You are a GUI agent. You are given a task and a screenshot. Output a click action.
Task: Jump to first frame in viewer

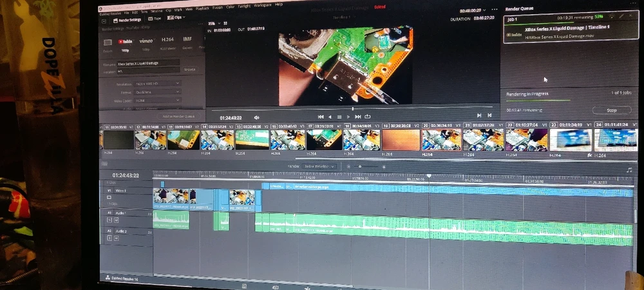click(x=321, y=117)
